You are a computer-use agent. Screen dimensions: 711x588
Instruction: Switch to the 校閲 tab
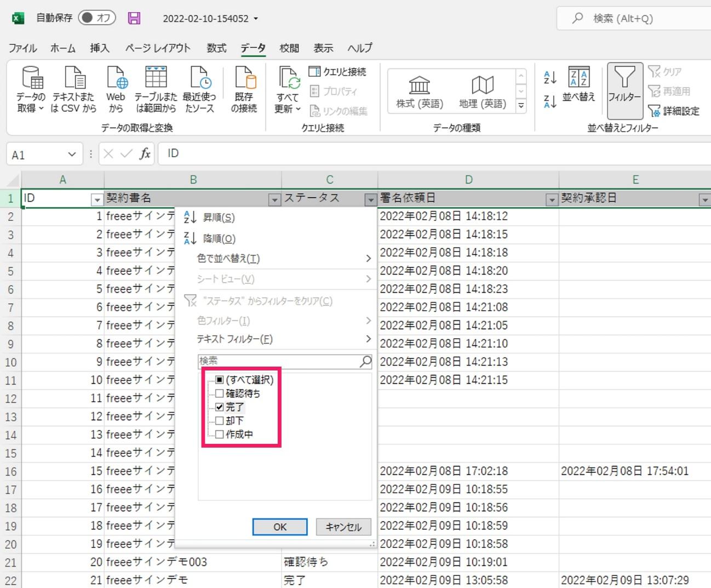(289, 48)
